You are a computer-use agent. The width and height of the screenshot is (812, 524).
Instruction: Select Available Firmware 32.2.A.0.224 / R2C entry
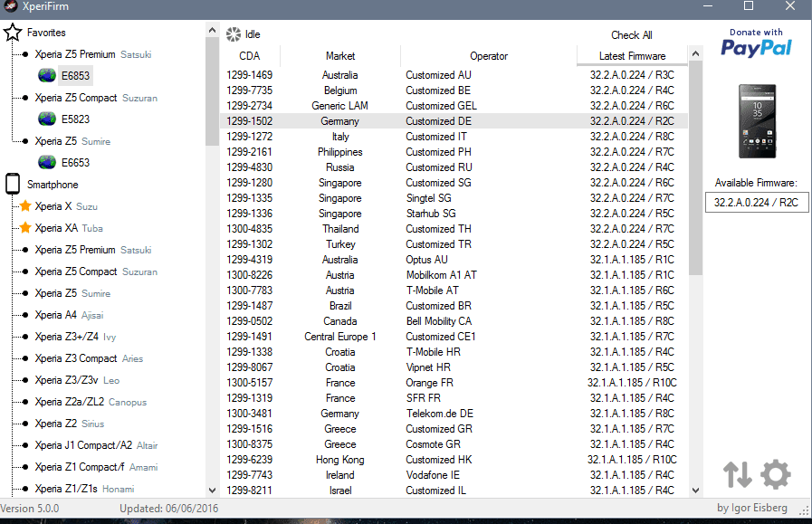(x=756, y=203)
